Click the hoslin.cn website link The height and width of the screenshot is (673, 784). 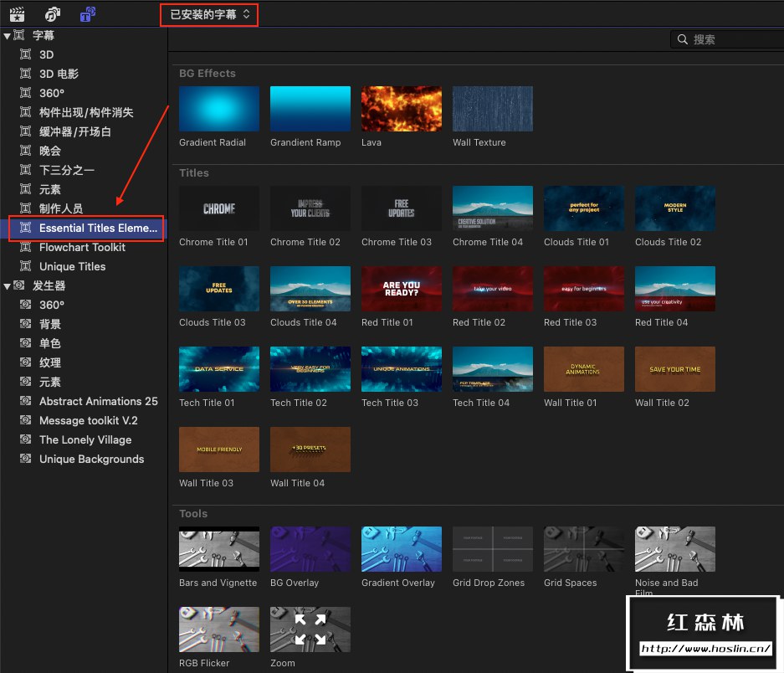click(705, 649)
